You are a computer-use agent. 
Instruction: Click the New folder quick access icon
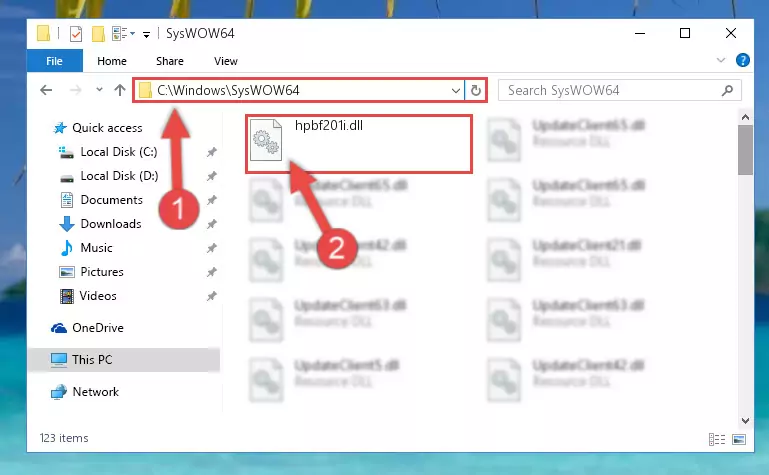pos(98,34)
